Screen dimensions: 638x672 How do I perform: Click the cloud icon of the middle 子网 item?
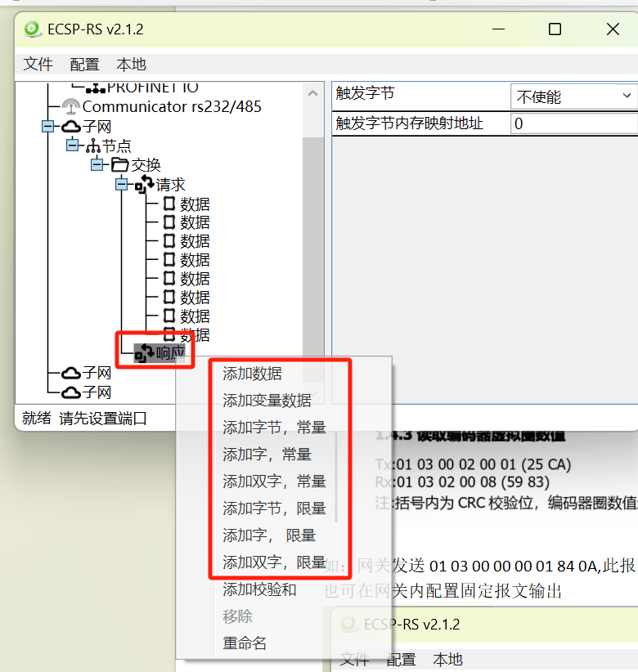(x=71, y=373)
